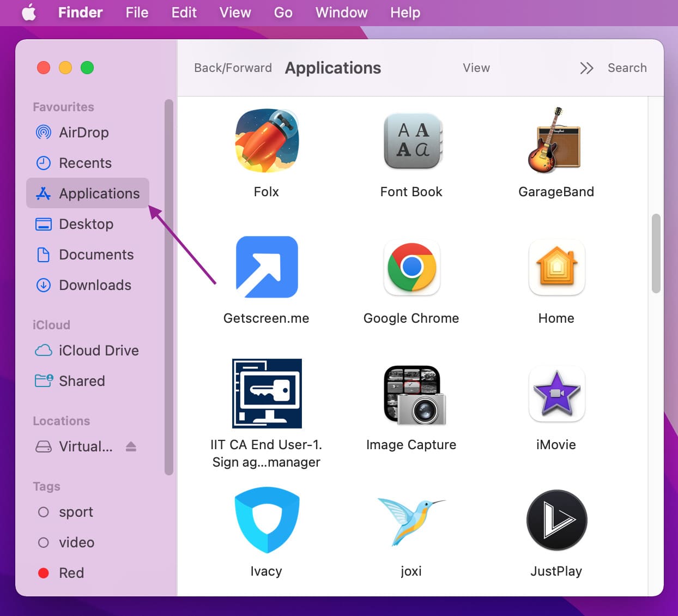The image size is (678, 616).
Task: Open the Help menu
Action: click(405, 12)
